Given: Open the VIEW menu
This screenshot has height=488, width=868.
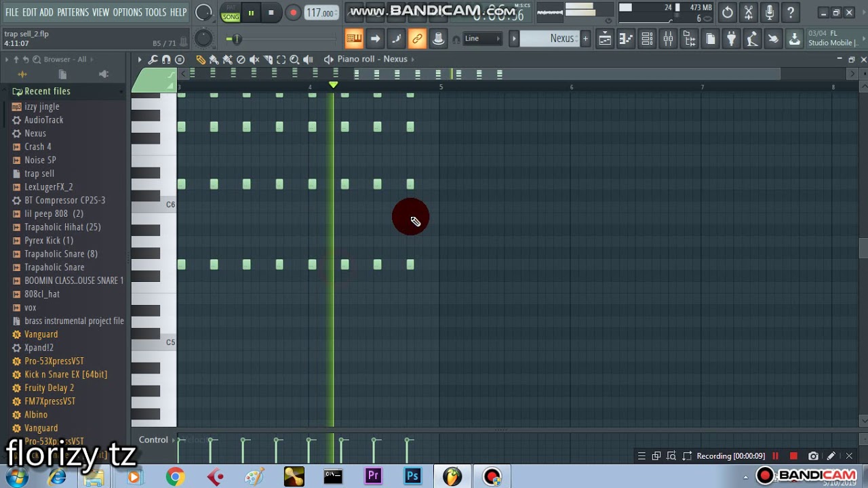Looking at the screenshot, I should click(100, 12).
